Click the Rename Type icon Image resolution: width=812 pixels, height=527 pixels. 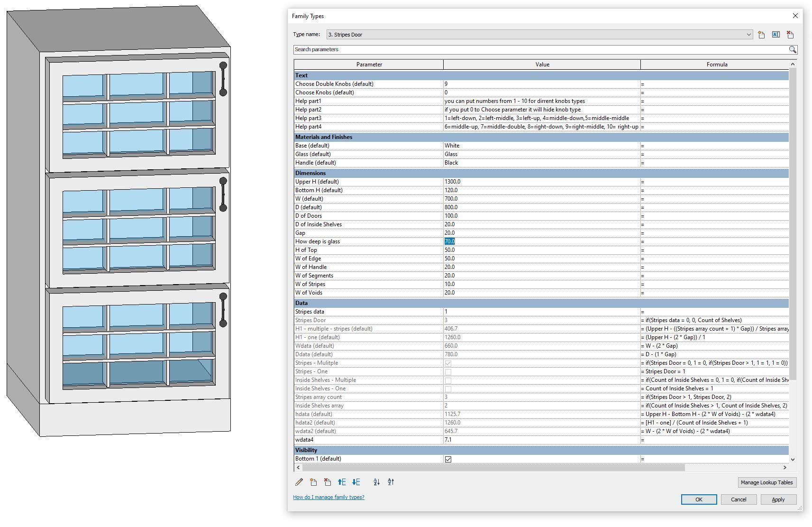point(776,35)
